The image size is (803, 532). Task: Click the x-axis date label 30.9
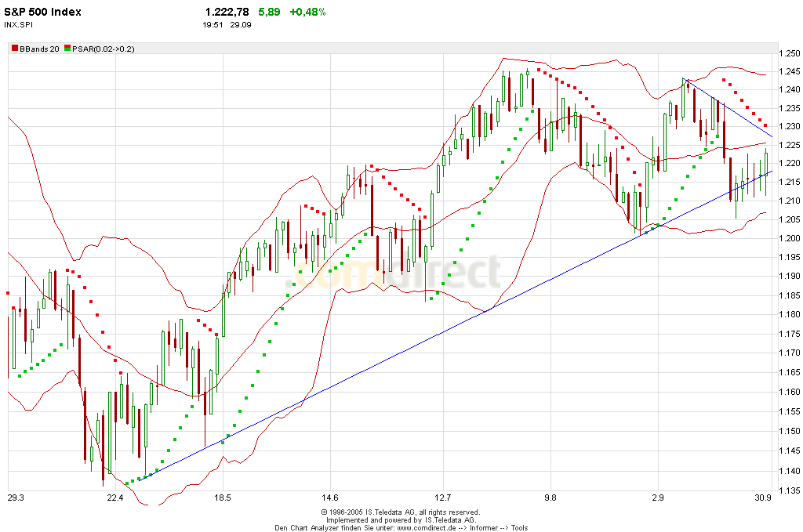[764, 498]
